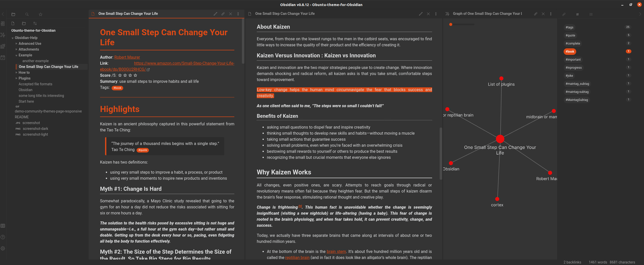Switch first pane to edit mode
Image resolution: width=644 pixels, height=265 pixels.
[x=215, y=14]
